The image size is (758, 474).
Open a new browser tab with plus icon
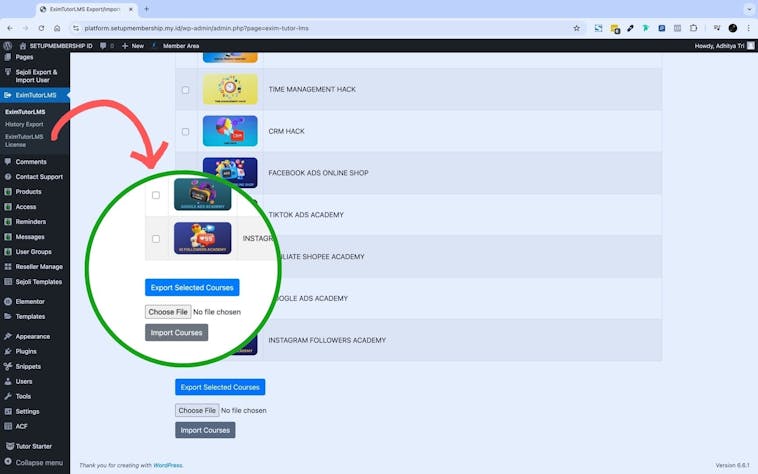pos(147,9)
